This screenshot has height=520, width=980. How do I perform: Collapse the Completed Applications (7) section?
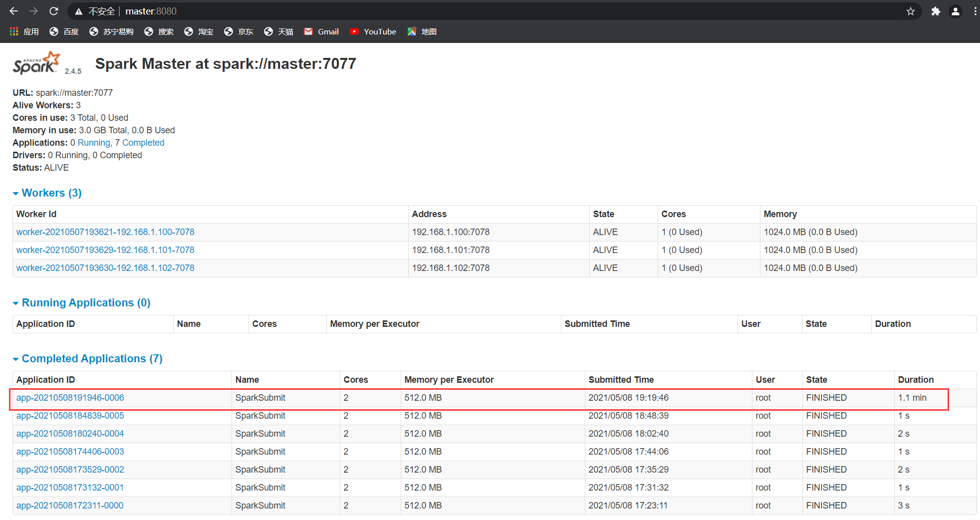coord(88,359)
